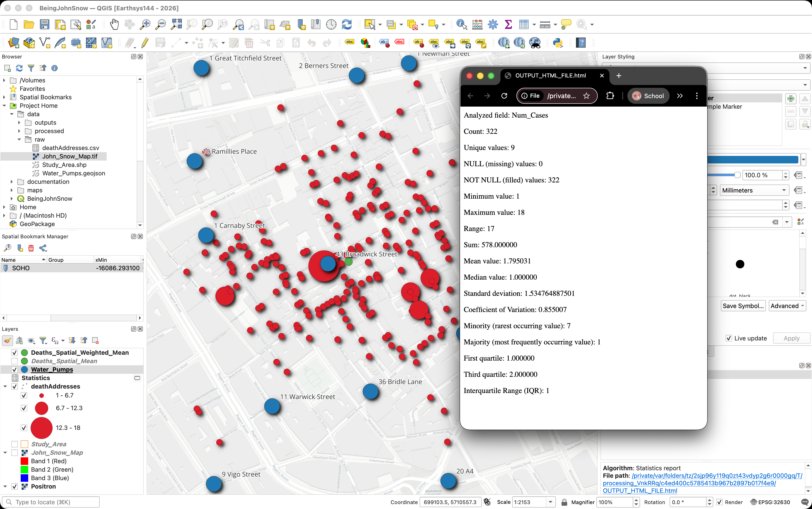Open the Scale dropdown in status bar
This screenshot has width=812, height=509.
[x=550, y=502]
